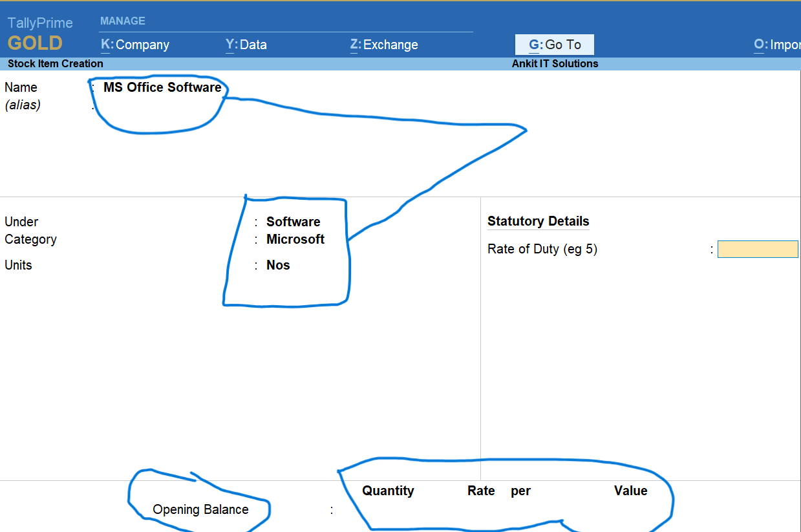Viewport: 801px width, 532px height.
Task: Click the Category field label
Action: (30, 239)
